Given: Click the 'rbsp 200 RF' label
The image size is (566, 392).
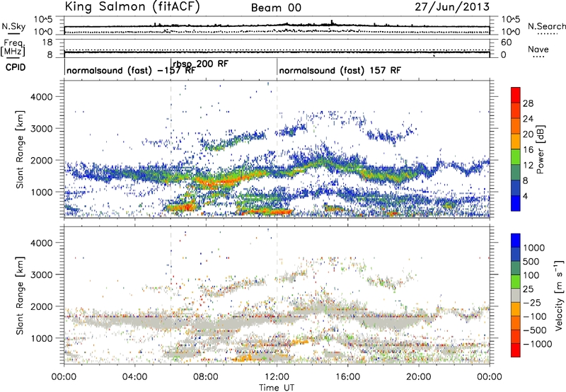Looking at the screenshot, I should tap(200, 64).
